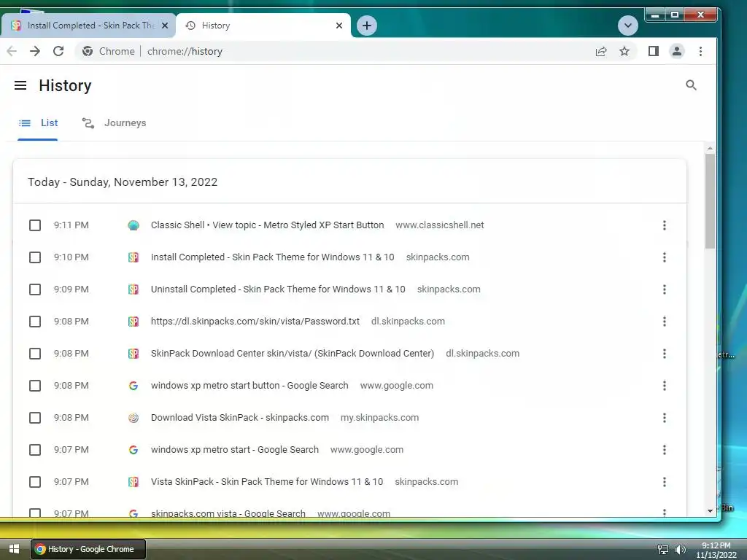This screenshot has height=560, width=747.
Task: Select checkbox for windows xp metro start search
Action: click(x=35, y=449)
